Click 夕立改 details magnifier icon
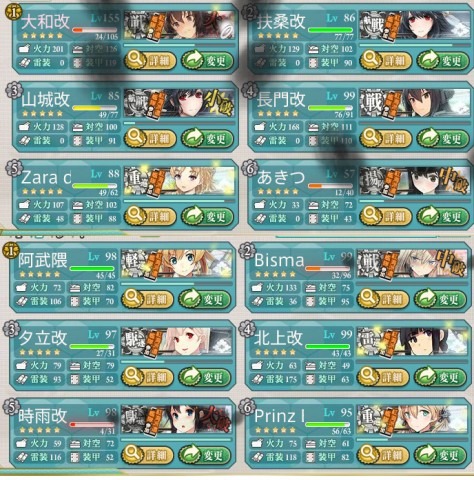 [133, 376]
